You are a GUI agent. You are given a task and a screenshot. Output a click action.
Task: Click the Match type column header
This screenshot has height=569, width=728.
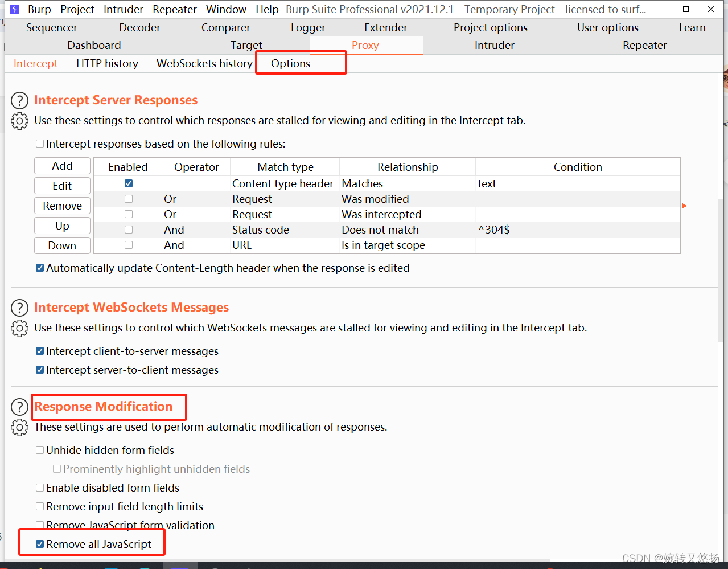[x=285, y=167]
